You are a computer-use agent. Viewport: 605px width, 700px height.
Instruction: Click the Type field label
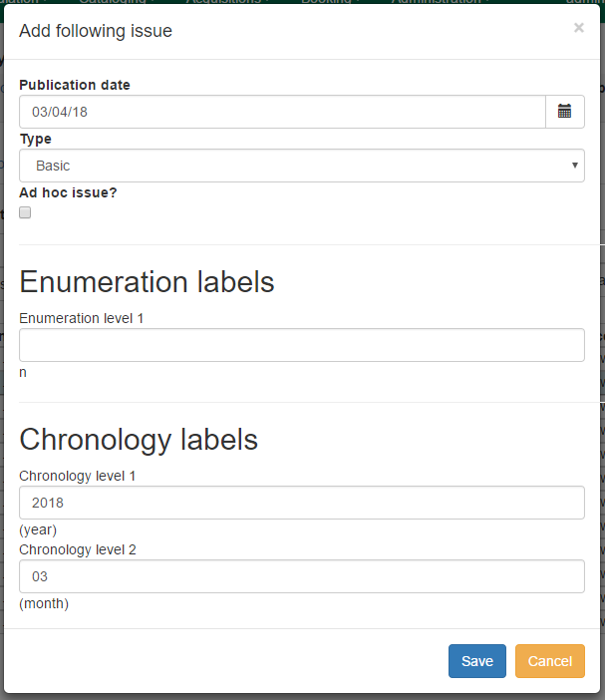coord(36,139)
